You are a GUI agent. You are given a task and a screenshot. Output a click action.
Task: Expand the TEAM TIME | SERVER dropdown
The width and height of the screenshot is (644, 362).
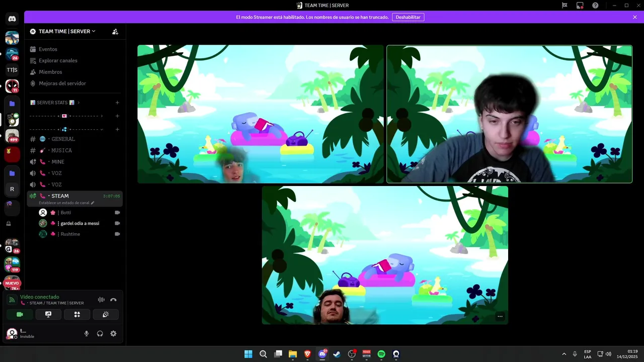[x=67, y=31]
